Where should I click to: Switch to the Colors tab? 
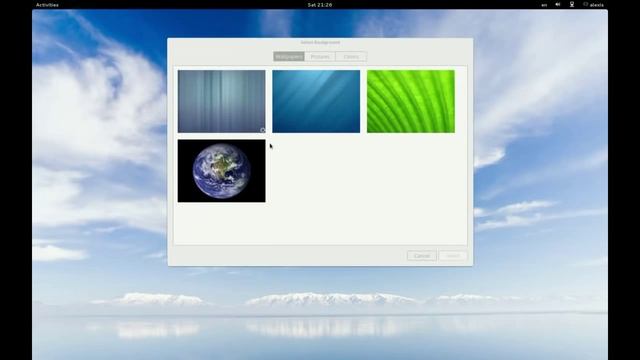[351, 57]
